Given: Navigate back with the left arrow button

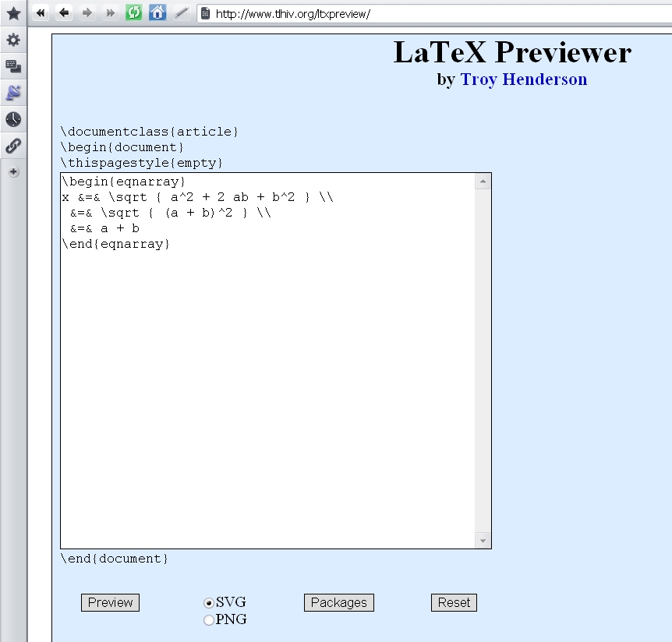Looking at the screenshot, I should click(x=64, y=12).
